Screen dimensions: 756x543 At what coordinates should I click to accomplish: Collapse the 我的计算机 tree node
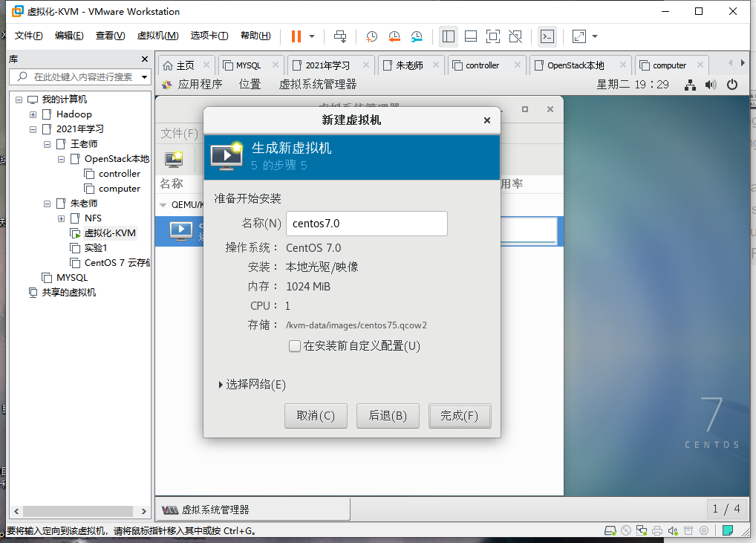tap(19, 100)
